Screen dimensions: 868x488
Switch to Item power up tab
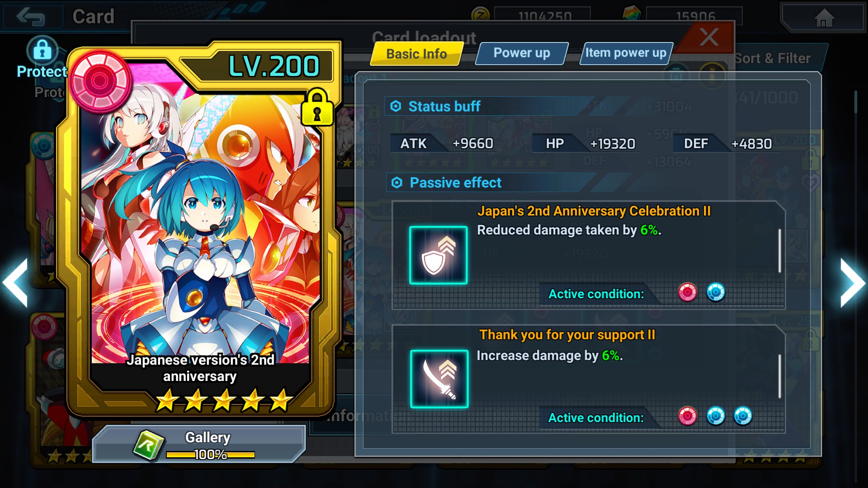click(x=626, y=53)
